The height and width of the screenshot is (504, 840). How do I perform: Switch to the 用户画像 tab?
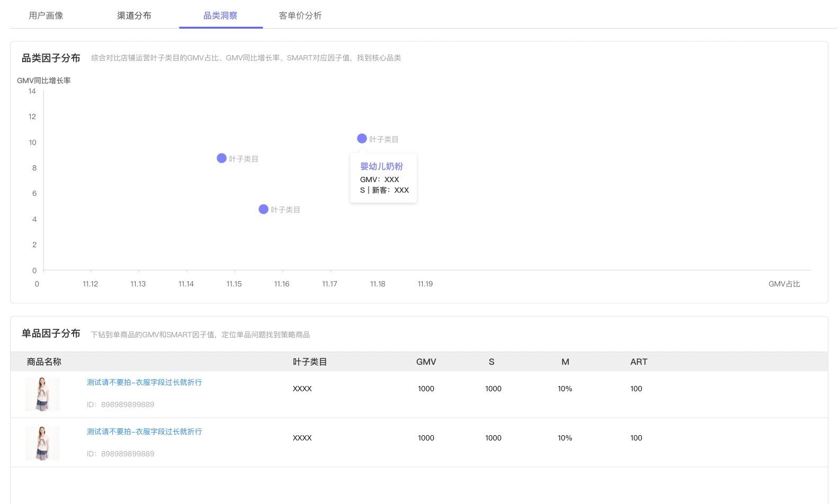coord(46,15)
